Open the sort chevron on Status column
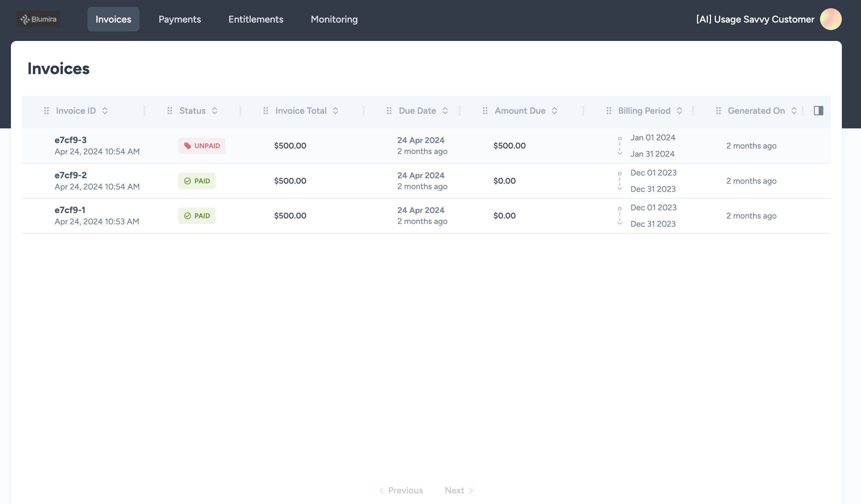The height and width of the screenshot is (504, 861). (215, 111)
